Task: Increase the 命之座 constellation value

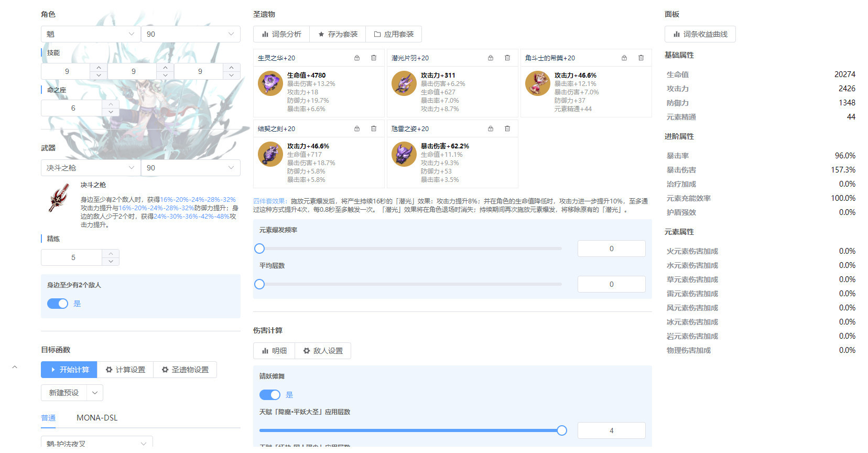Action: click(x=111, y=104)
